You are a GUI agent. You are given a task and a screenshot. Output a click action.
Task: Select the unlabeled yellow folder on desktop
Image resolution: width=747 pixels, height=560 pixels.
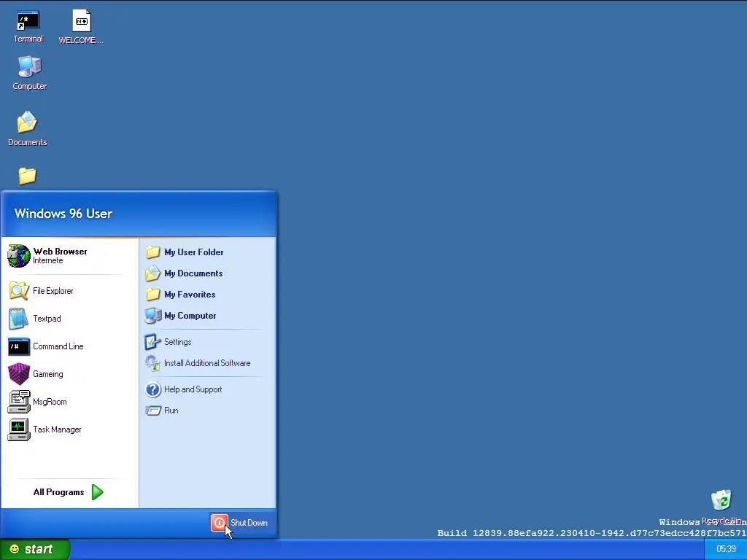click(27, 176)
